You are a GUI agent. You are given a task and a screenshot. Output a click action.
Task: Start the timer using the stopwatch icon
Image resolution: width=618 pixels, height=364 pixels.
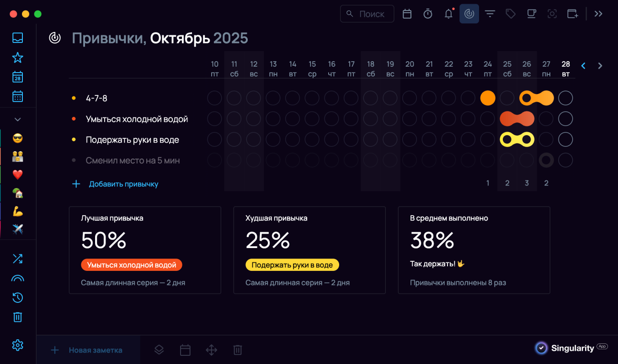427,14
